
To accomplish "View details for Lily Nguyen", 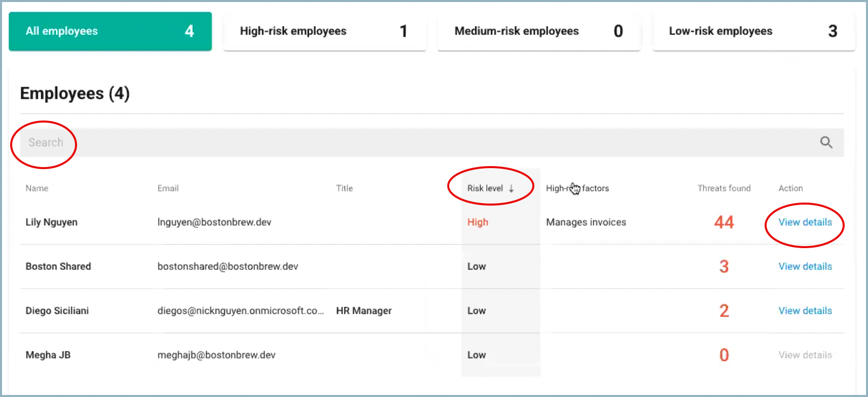I will (805, 222).
